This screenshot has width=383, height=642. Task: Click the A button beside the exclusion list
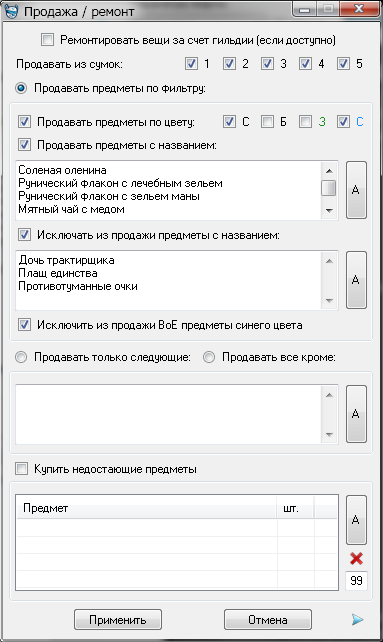pos(356,280)
